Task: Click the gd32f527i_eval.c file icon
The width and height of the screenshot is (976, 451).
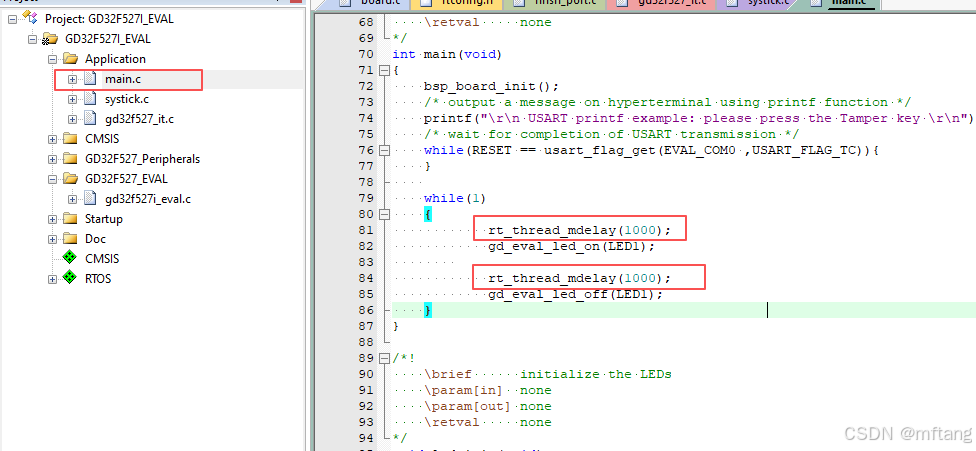Action: point(91,199)
